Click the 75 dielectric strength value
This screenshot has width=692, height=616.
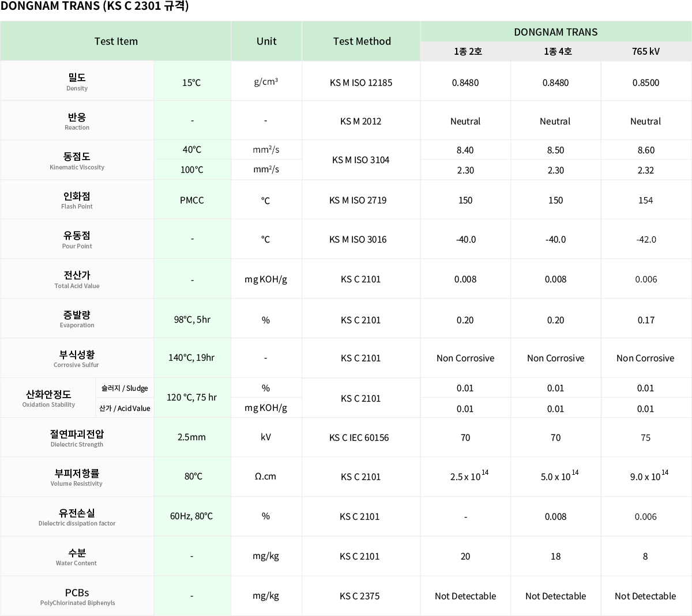point(646,437)
